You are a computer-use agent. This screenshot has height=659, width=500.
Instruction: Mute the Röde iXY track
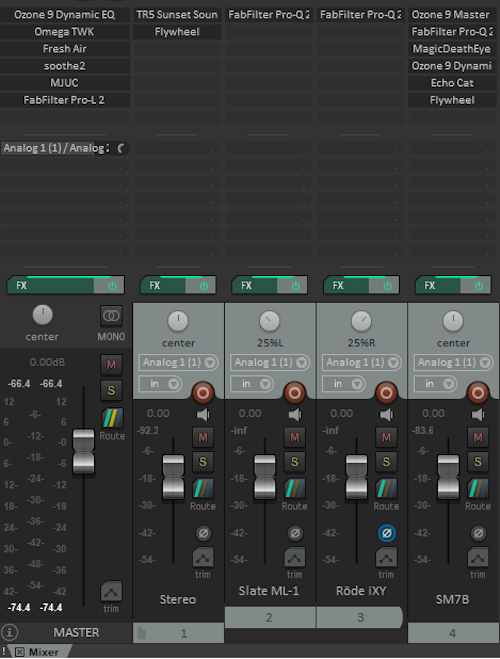[386, 438]
